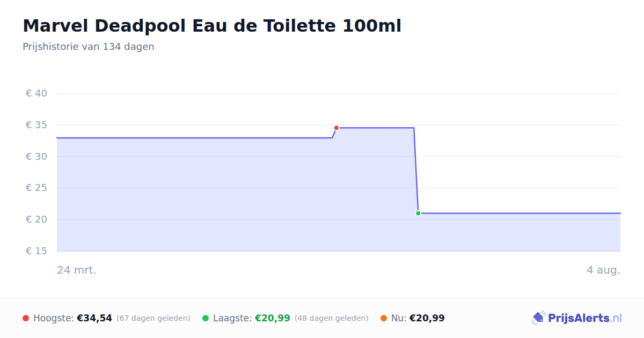Click the lowest price value €20,99 in green
644x338 pixels.
tap(273, 318)
